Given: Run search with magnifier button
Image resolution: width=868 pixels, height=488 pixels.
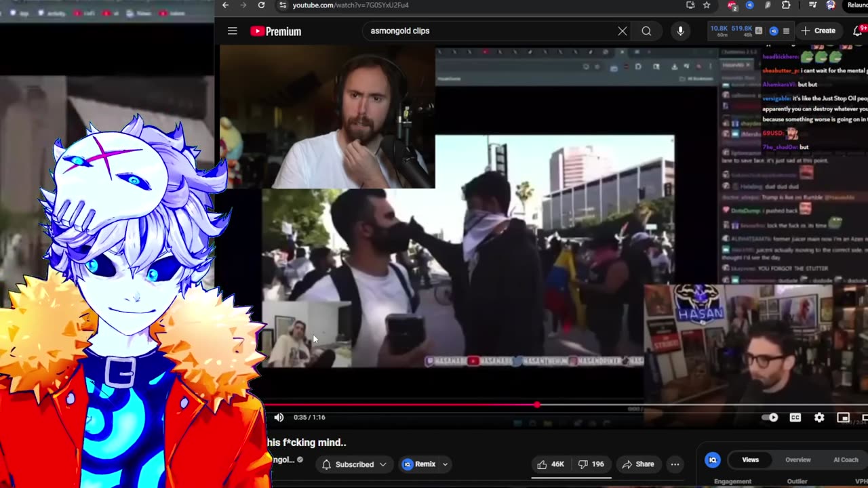Looking at the screenshot, I should coord(647,31).
